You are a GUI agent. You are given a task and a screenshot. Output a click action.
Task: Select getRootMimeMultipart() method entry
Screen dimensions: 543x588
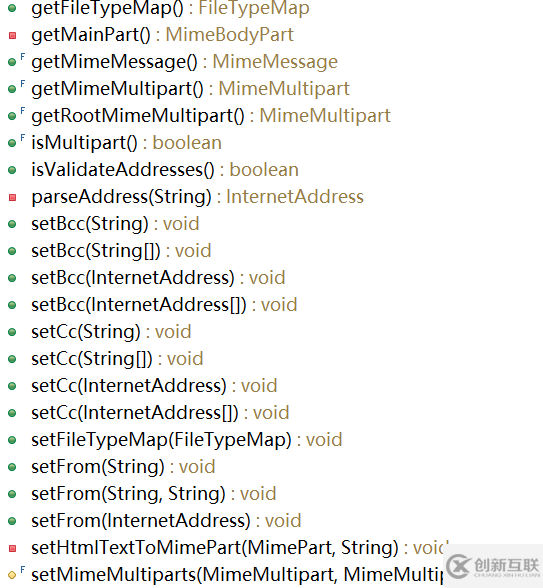tap(211, 116)
